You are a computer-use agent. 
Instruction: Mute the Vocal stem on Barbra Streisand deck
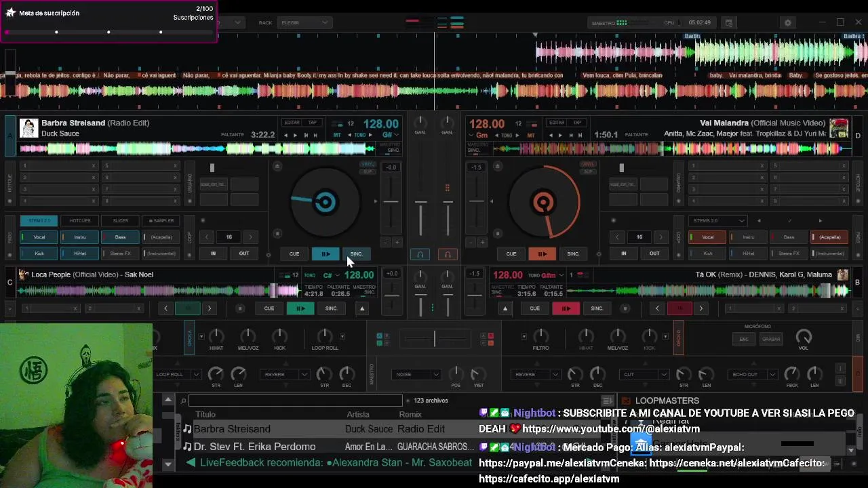(39, 237)
